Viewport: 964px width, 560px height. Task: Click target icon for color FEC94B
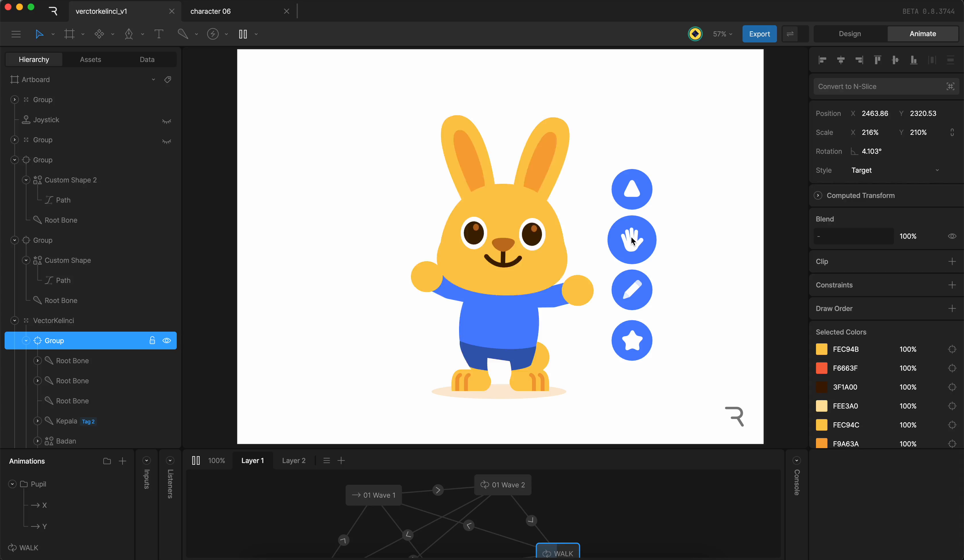(952, 349)
